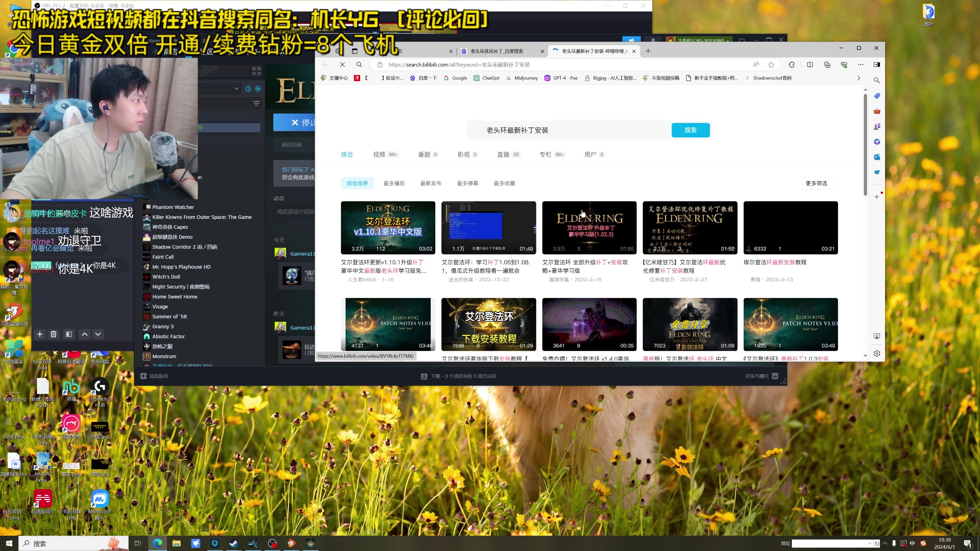Viewport: 980px width, 551px height.
Task: Open Edge collections icon
Action: coord(827,65)
